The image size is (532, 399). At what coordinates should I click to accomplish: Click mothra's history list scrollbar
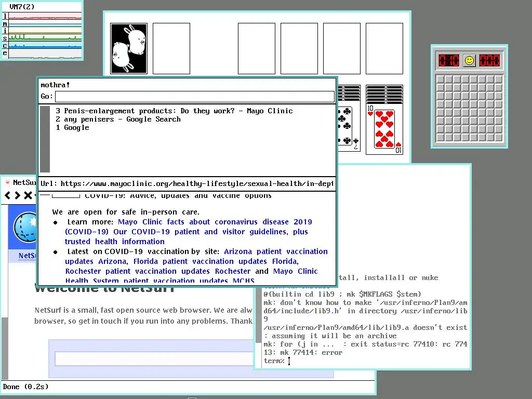point(45,139)
